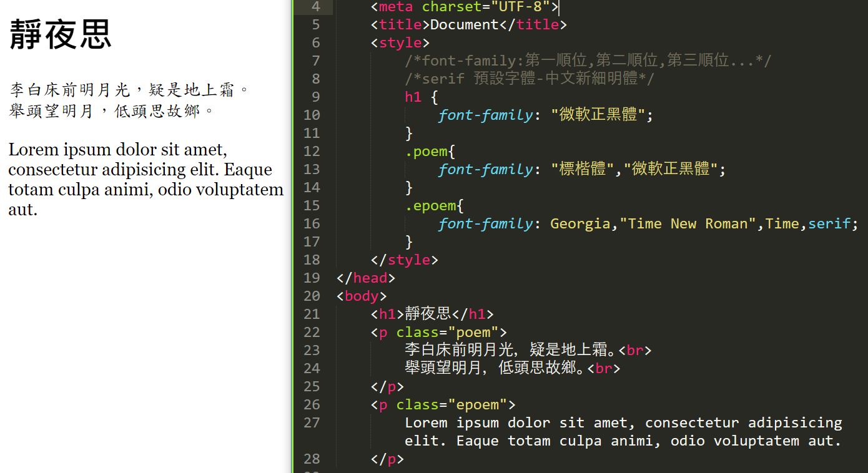Image resolution: width=868 pixels, height=473 pixels.
Task: Click line number 9 in the gutter
Action: coord(312,97)
